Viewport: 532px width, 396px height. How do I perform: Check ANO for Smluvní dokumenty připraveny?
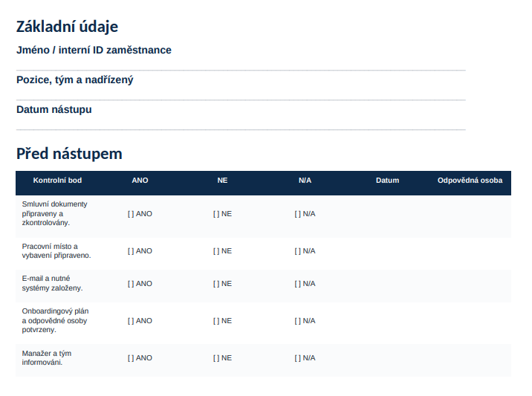[140, 214]
